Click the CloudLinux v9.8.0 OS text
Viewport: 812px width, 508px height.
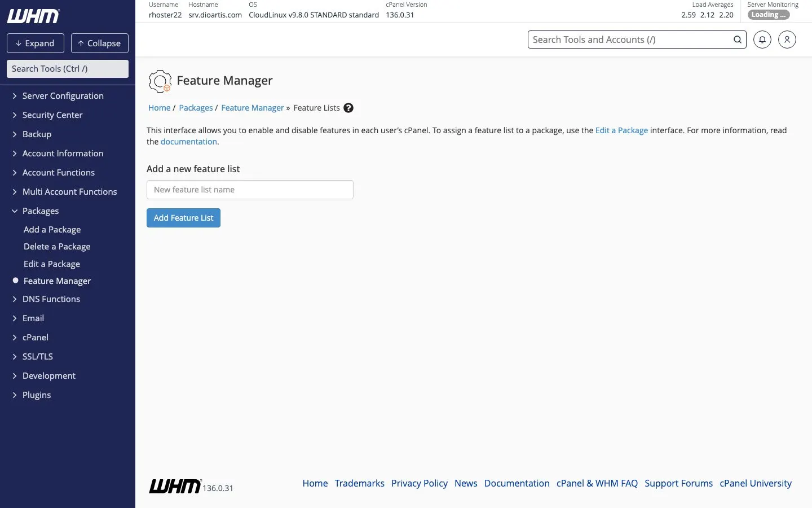(314, 15)
